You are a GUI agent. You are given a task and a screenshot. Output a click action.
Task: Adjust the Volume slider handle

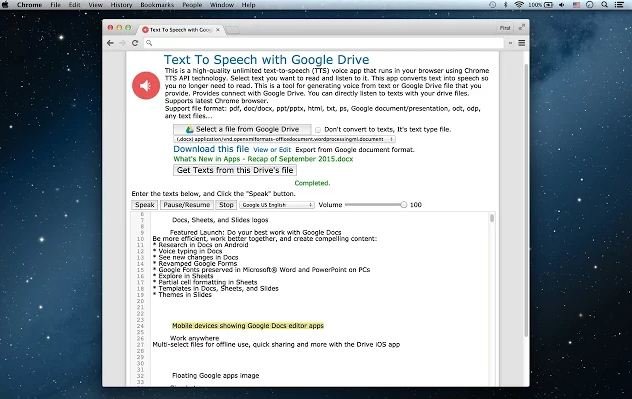click(x=403, y=205)
